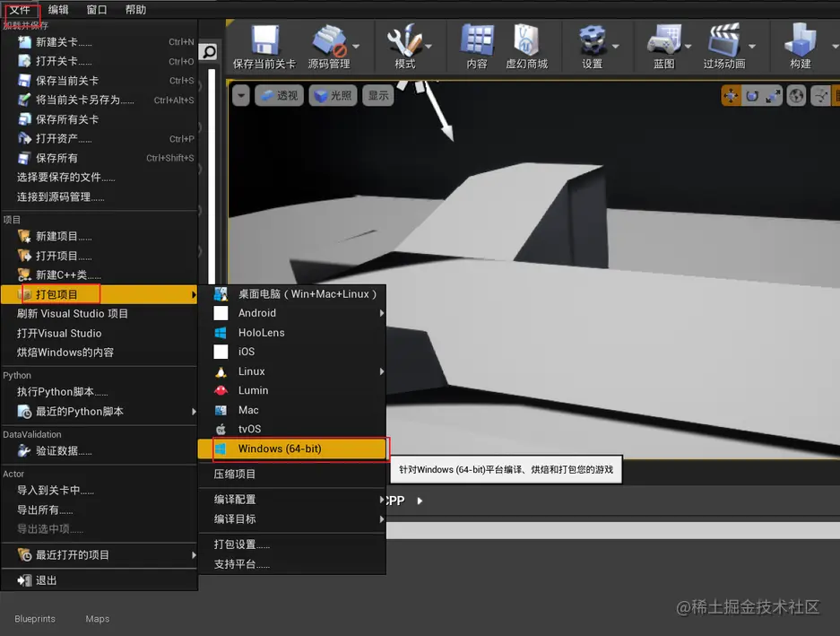Viewport: 840px width, 636px height.
Task: Expand Settings toolbar dropdown arrow
Action: pyautogui.click(x=616, y=47)
